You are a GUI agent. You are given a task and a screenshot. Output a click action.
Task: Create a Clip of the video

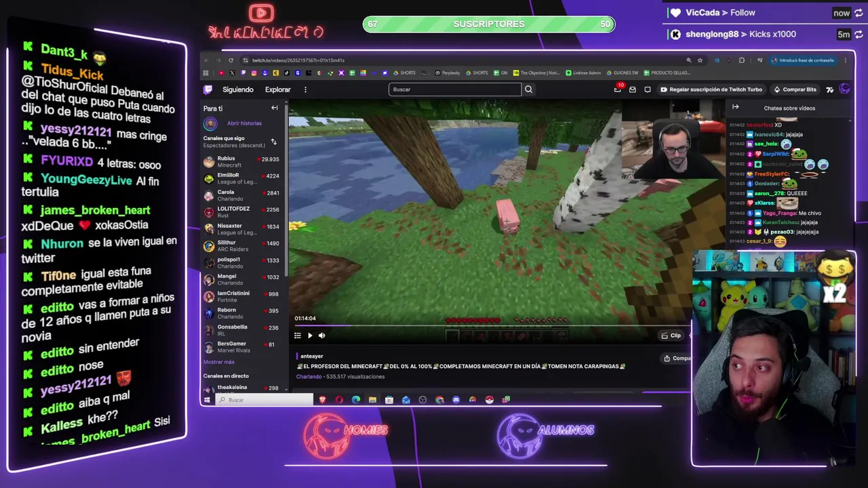pos(671,335)
